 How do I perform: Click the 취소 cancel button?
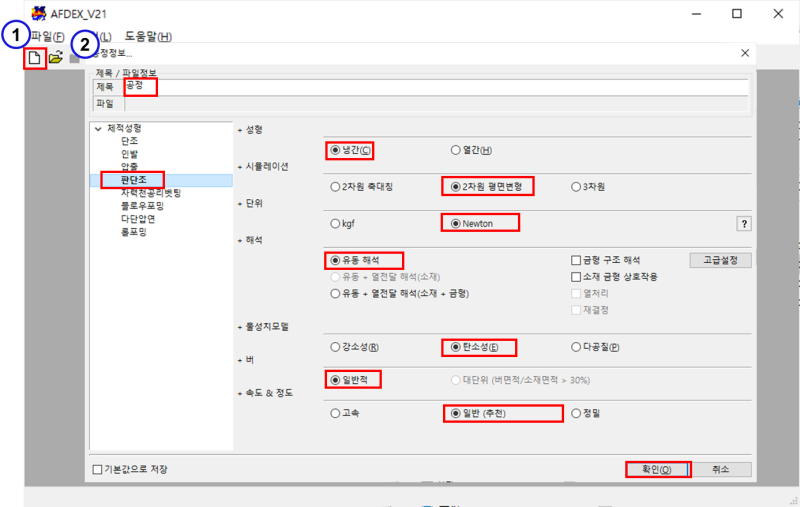coord(720,469)
